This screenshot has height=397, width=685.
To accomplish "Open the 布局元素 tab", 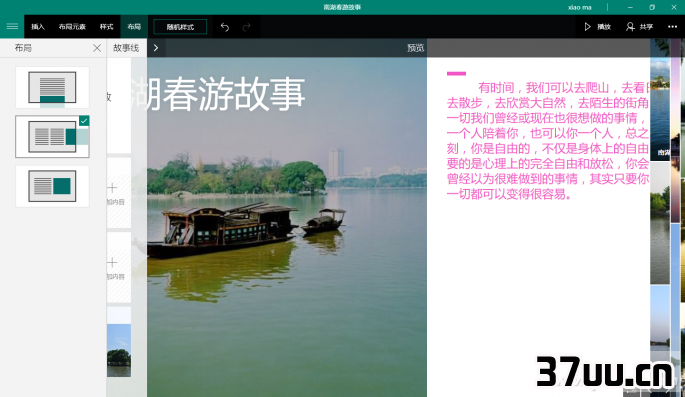I will (72, 27).
